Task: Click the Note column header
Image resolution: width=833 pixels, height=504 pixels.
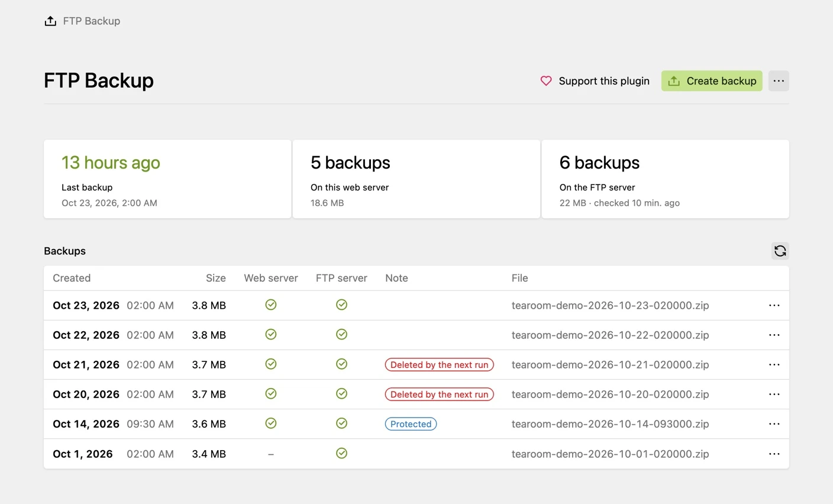Action: coord(396,278)
